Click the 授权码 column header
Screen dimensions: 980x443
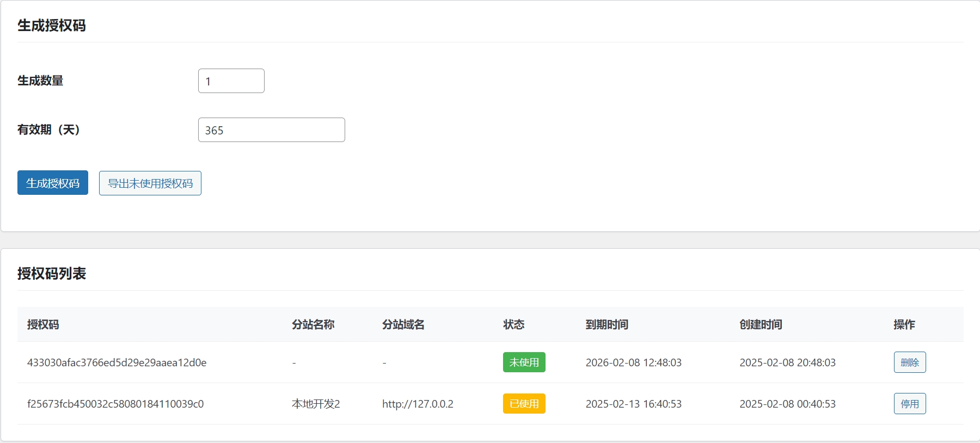43,325
